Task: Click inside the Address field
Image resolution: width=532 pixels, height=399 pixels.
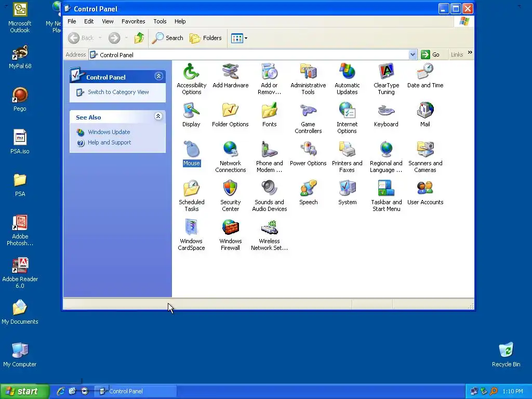Action: (x=249, y=55)
